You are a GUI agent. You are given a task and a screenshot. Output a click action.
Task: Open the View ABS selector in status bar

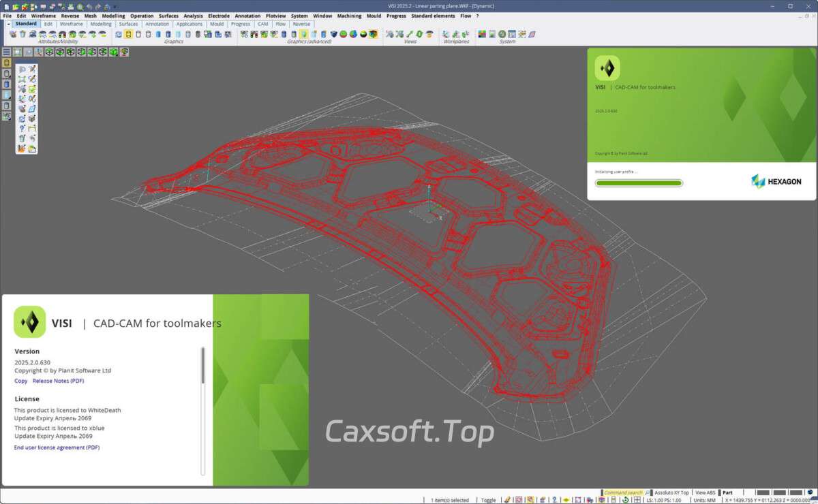705,492
